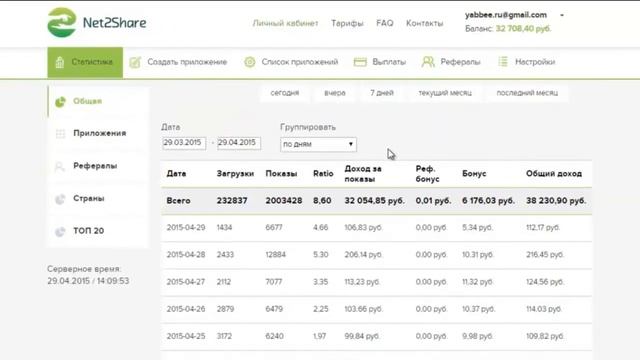Go to the Настройки tab

(x=527, y=62)
